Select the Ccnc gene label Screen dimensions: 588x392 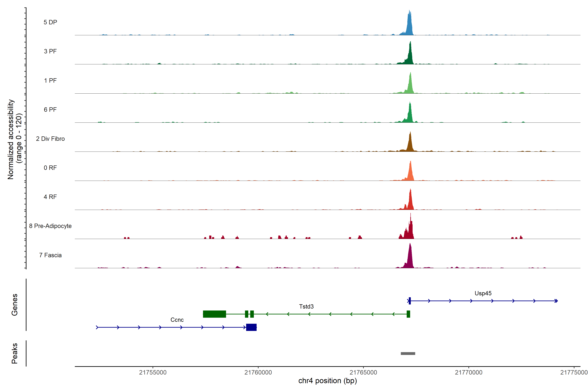click(177, 320)
